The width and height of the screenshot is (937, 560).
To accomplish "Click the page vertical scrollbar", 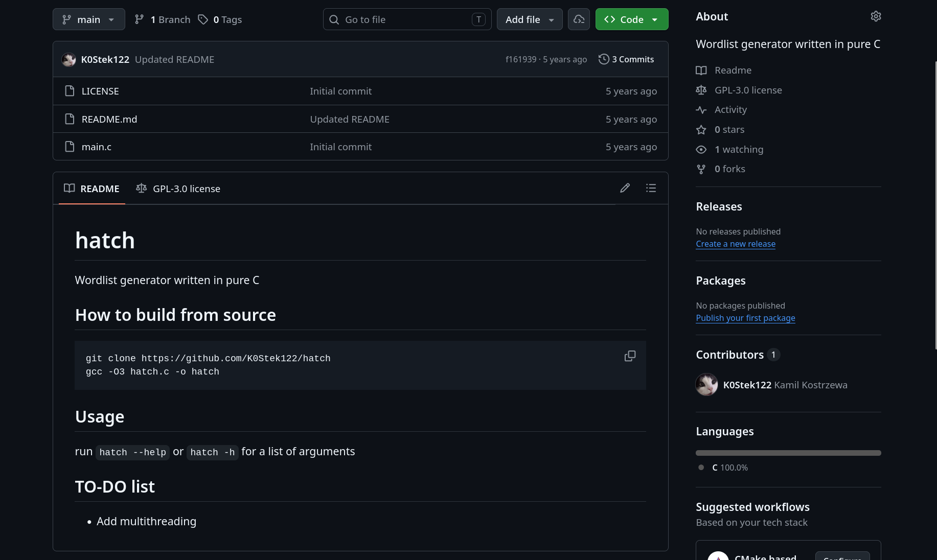I will (935, 204).
